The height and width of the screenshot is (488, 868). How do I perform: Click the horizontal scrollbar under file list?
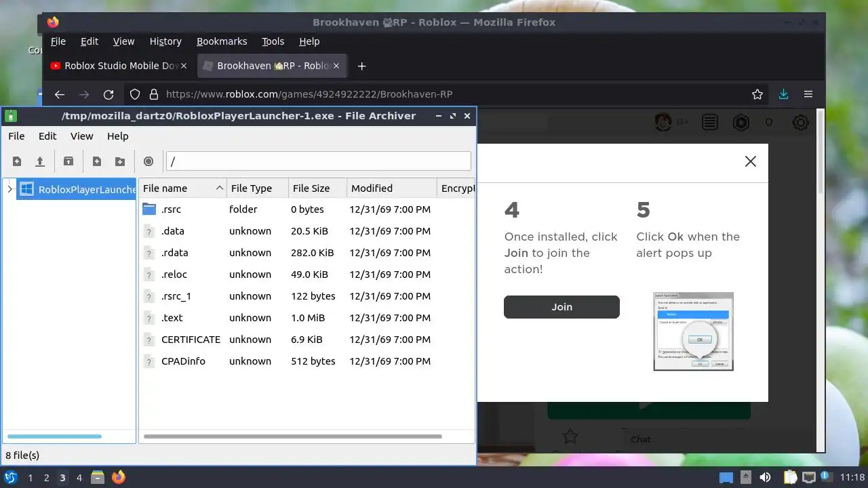pos(293,436)
